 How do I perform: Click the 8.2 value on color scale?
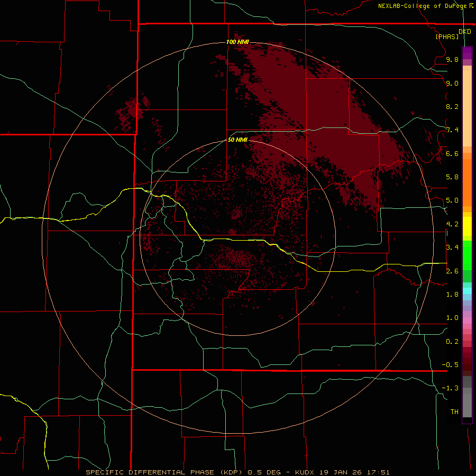click(x=452, y=106)
